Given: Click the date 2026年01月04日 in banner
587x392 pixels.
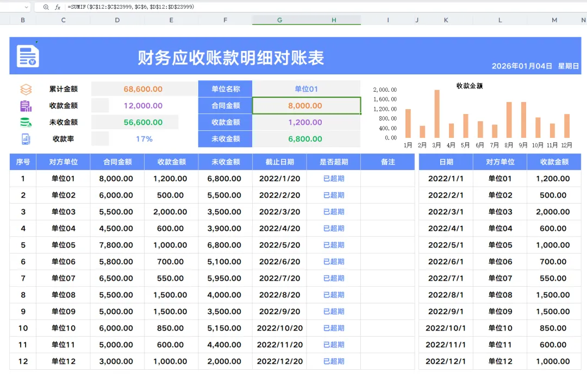Looking at the screenshot, I should tap(521, 66).
